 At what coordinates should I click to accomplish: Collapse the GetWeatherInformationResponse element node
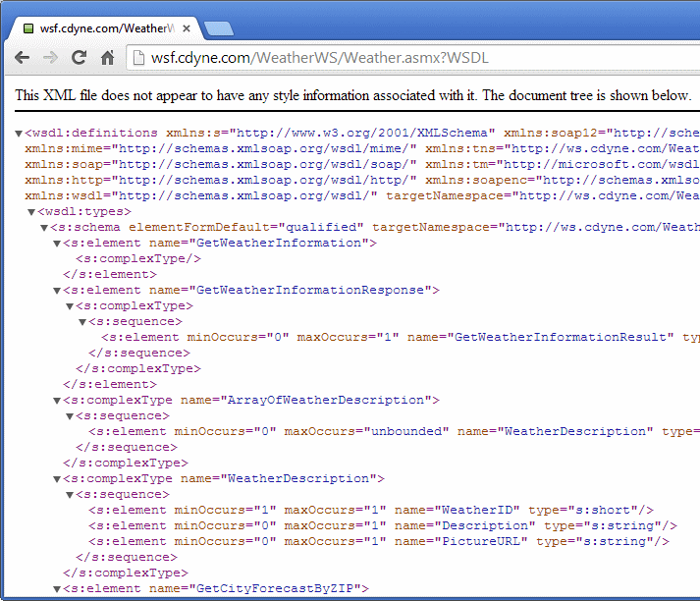[x=57, y=291]
